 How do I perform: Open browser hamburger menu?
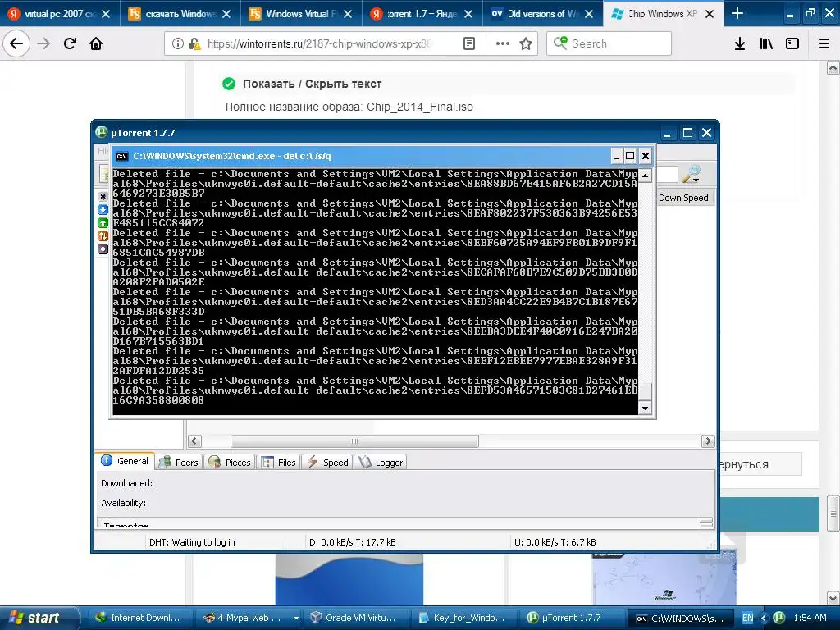[x=824, y=43]
